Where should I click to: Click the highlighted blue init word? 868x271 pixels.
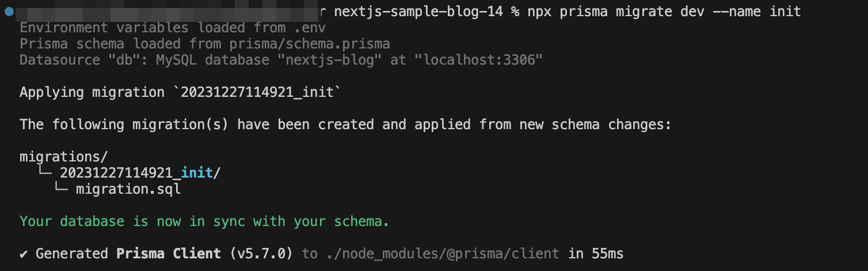[x=197, y=172]
